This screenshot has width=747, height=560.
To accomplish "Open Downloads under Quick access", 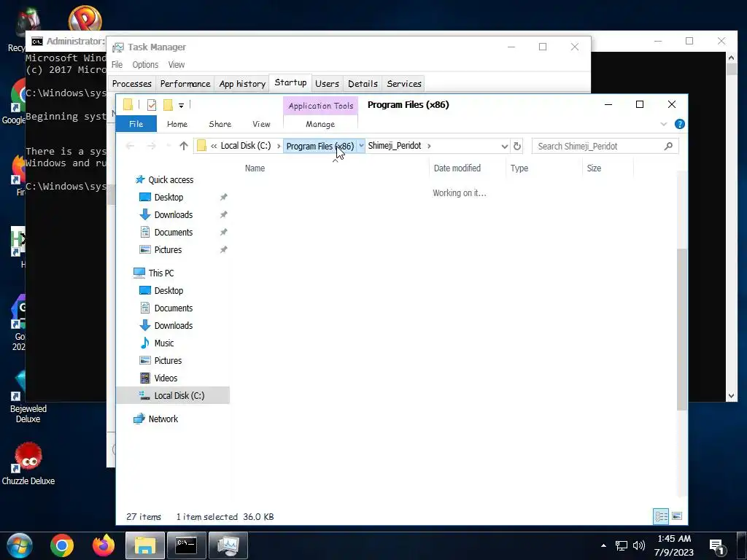I will [174, 215].
